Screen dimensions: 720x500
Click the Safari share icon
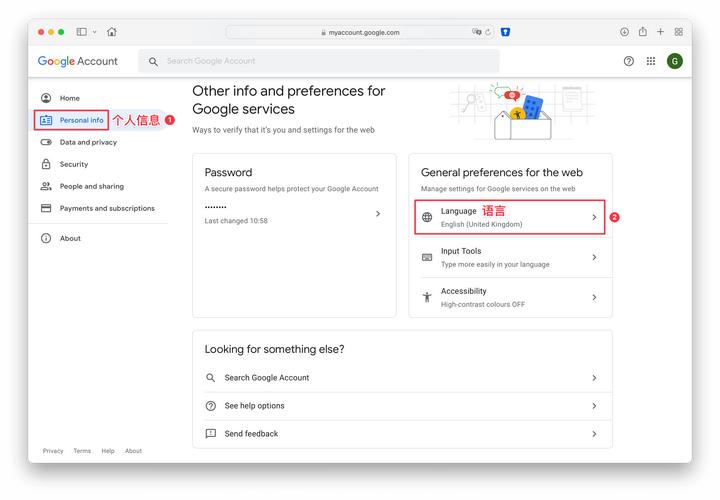pos(642,32)
